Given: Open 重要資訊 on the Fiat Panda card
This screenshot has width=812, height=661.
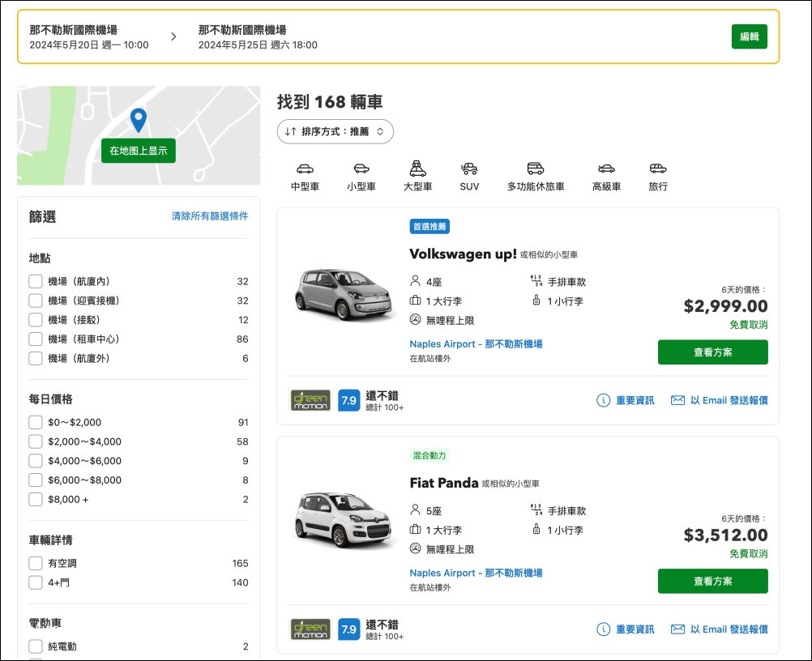Looking at the screenshot, I should click(635, 629).
